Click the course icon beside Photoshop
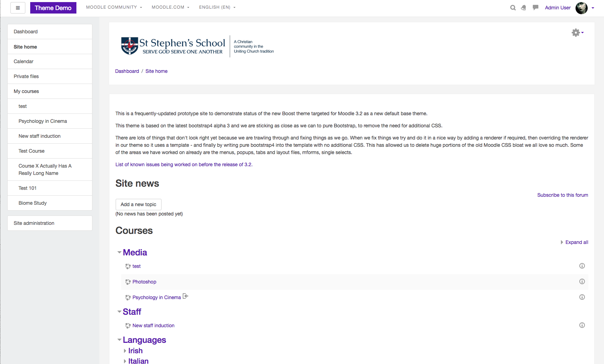Screen dimensions: 604x364 click(x=128, y=282)
